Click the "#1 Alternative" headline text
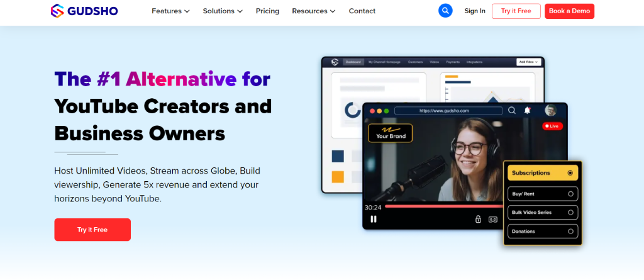644x280 pixels. tap(167, 79)
